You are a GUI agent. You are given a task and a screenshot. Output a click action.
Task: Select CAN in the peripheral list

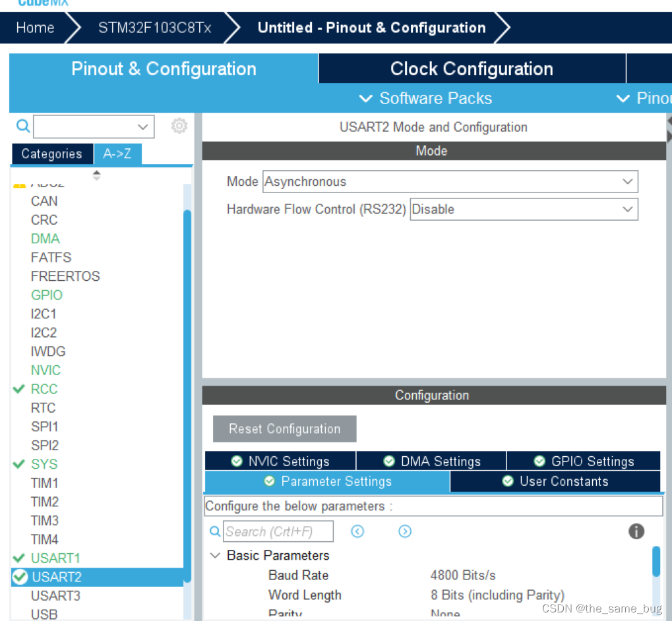coord(44,201)
